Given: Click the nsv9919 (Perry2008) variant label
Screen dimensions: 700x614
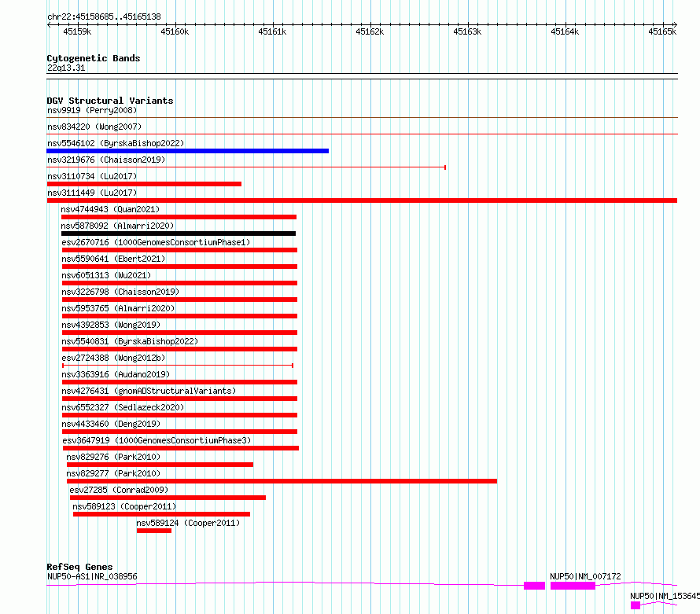Looking at the screenshot, I should click(x=92, y=110).
